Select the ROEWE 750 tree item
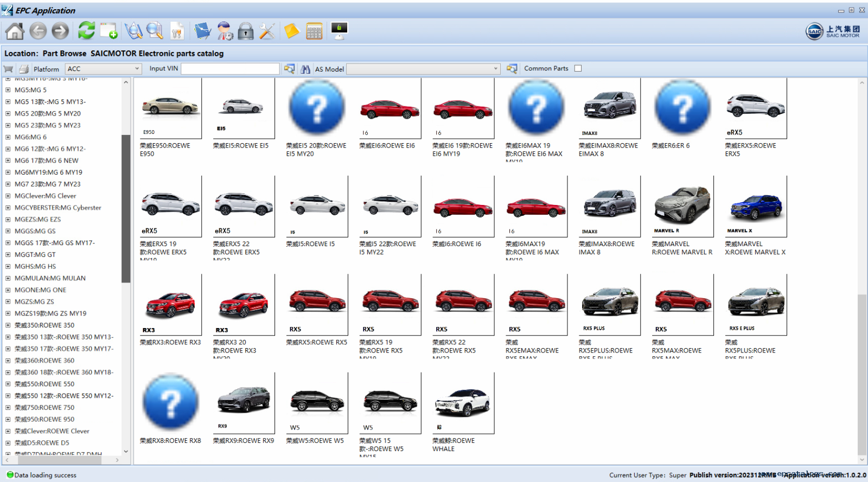The height and width of the screenshot is (482, 868). 44,408
